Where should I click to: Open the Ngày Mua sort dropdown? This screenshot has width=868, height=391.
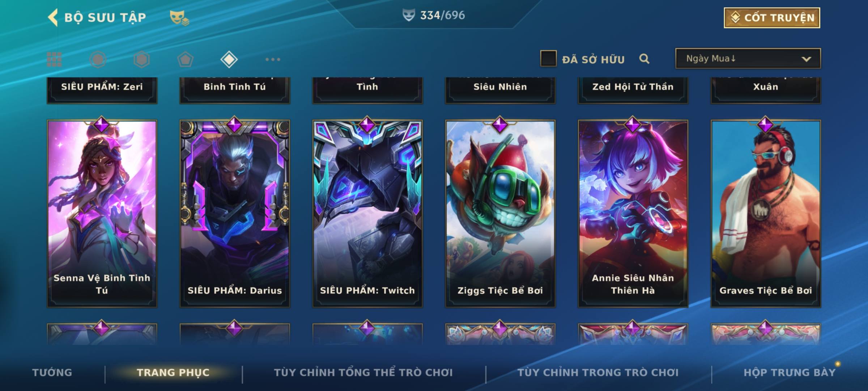[748, 58]
